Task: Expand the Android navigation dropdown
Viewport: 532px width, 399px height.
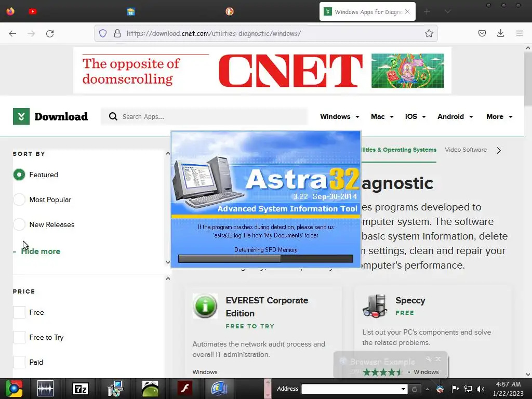Action: click(455, 116)
